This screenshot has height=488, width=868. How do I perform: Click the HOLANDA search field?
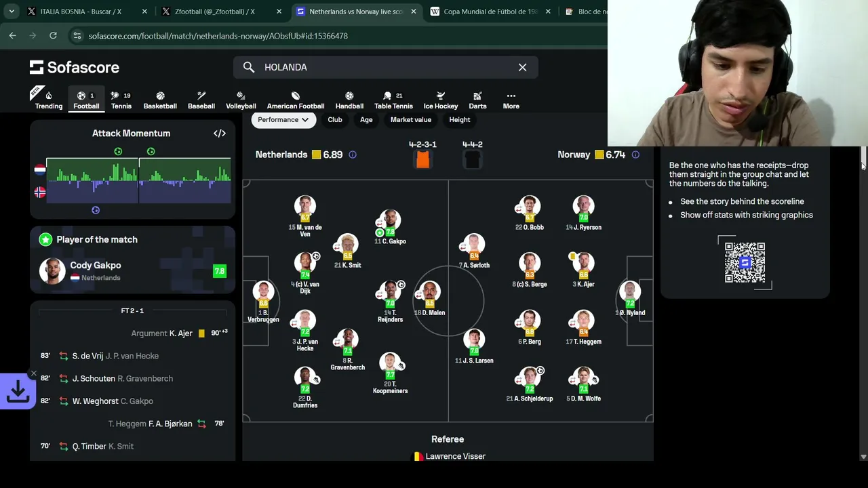(387, 67)
